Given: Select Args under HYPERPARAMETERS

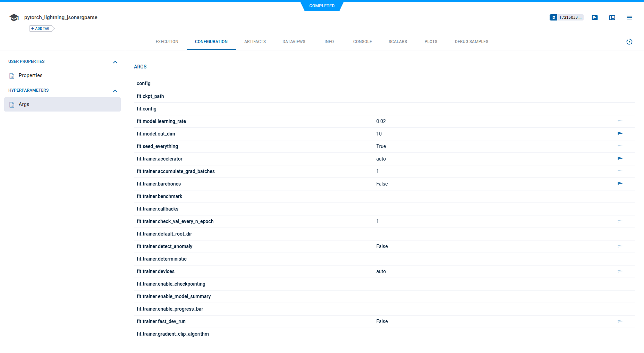Looking at the screenshot, I should [x=24, y=104].
